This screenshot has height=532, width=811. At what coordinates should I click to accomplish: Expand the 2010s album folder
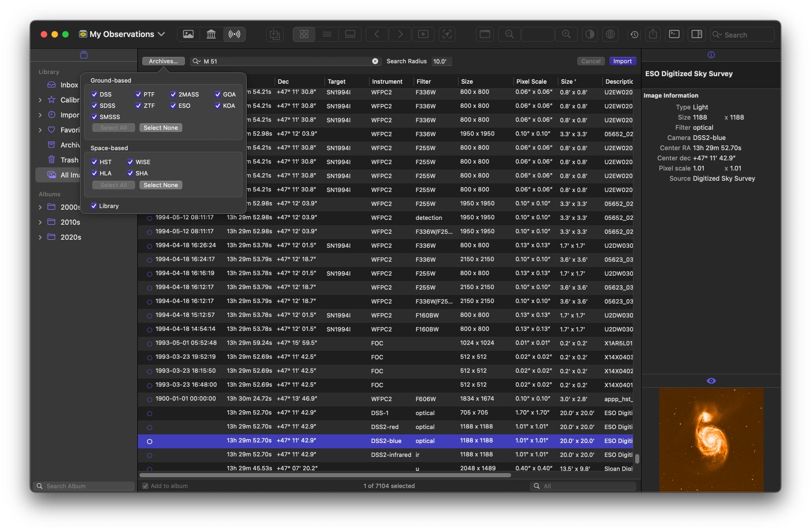click(40, 222)
